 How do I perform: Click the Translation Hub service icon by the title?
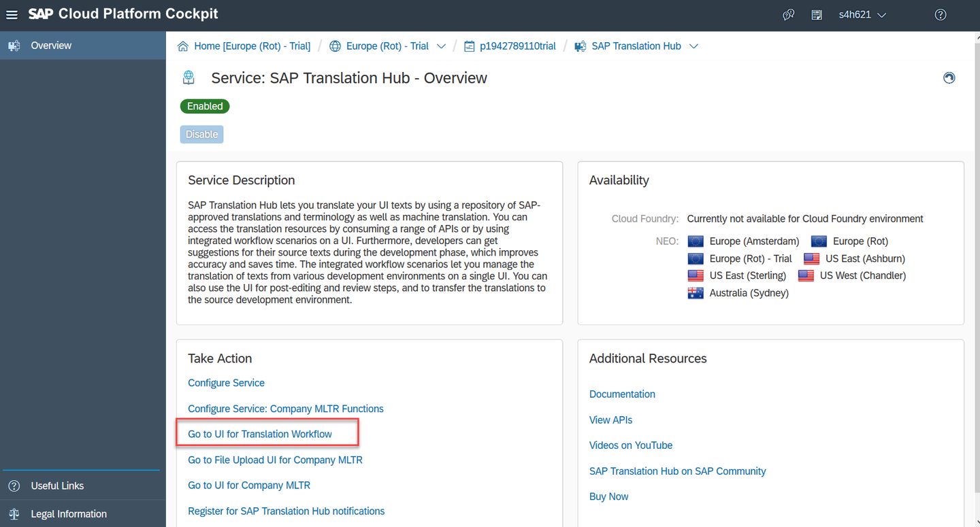tap(189, 78)
